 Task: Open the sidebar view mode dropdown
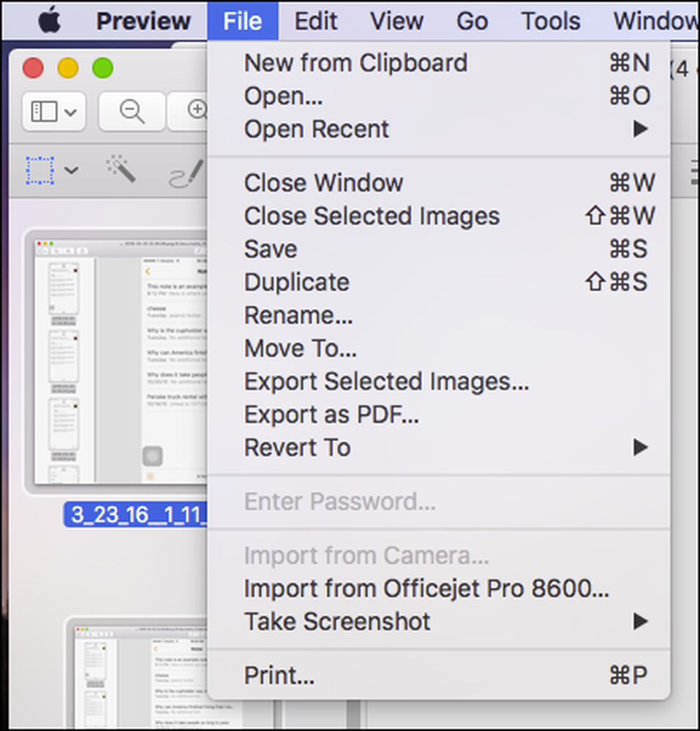(x=53, y=111)
